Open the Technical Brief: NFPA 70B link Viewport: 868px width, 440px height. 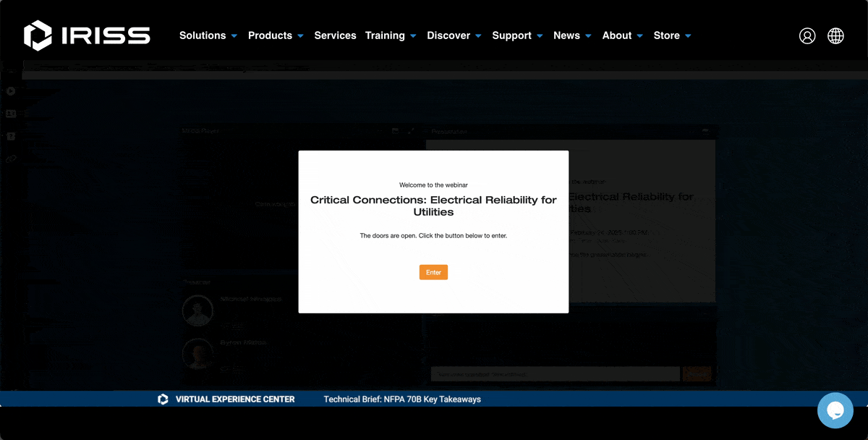402,399
